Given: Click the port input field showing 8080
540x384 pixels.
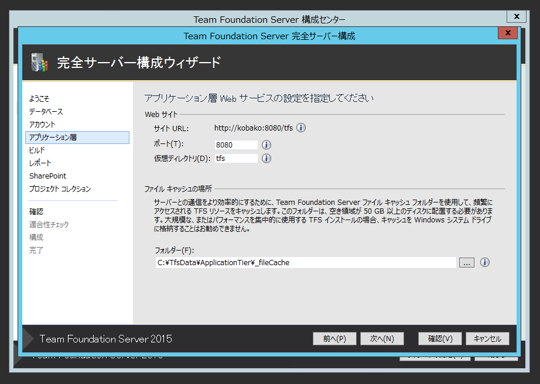Looking at the screenshot, I should [236, 145].
